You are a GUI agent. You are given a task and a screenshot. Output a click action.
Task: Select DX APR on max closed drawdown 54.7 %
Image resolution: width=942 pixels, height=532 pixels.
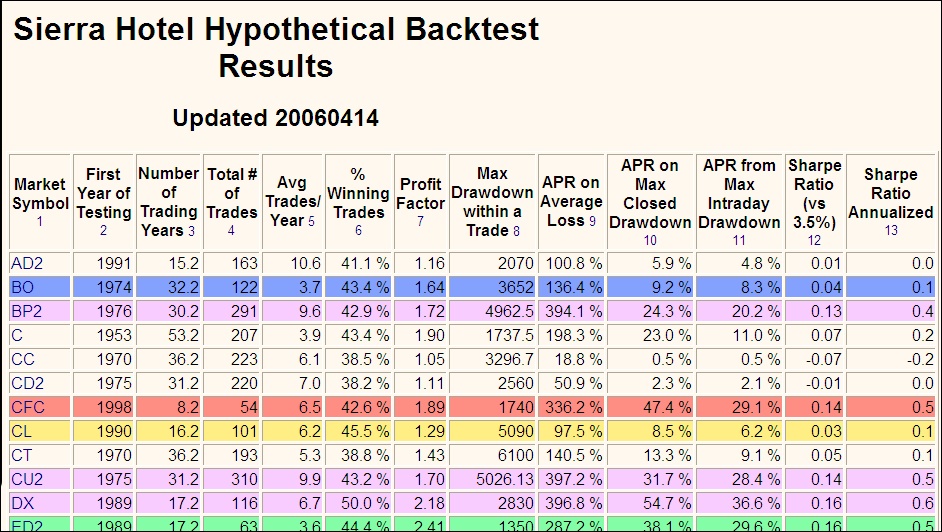(668, 503)
